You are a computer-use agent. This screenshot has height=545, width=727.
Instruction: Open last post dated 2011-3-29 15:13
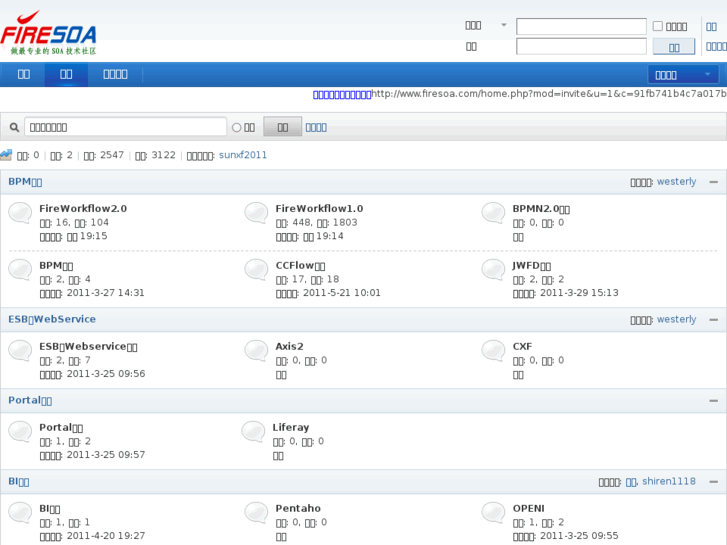(579, 293)
